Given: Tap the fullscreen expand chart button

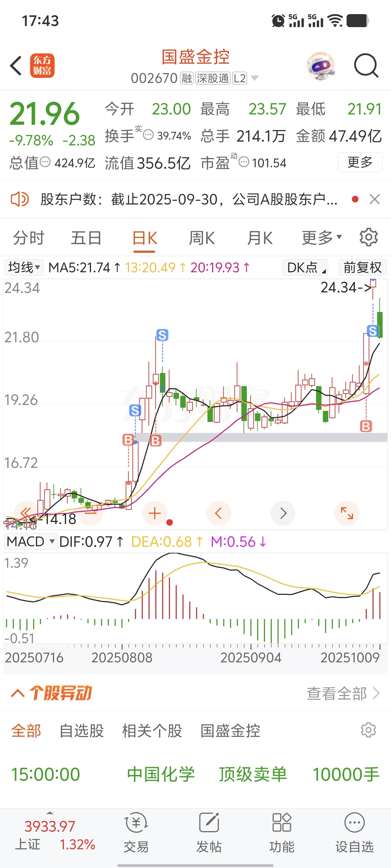Looking at the screenshot, I should click(347, 513).
